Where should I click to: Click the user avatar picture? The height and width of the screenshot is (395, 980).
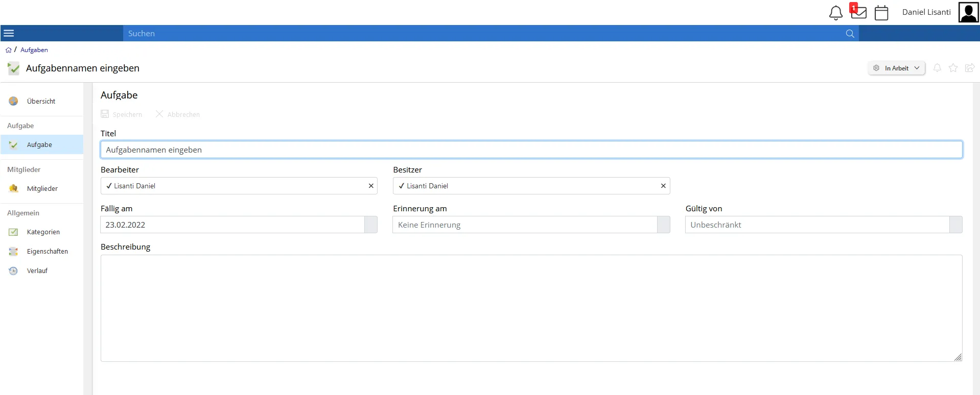(x=968, y=12)
